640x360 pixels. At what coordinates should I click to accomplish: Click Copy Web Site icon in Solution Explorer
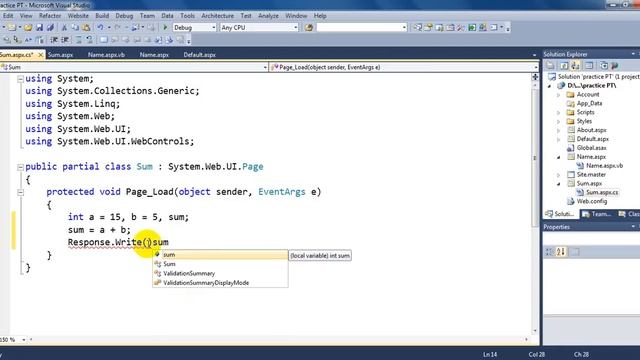[603, 65]
